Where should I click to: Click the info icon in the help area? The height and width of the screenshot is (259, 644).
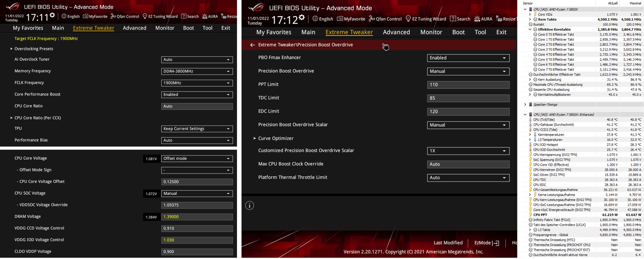pyautogui.click(x=249, y=206)
